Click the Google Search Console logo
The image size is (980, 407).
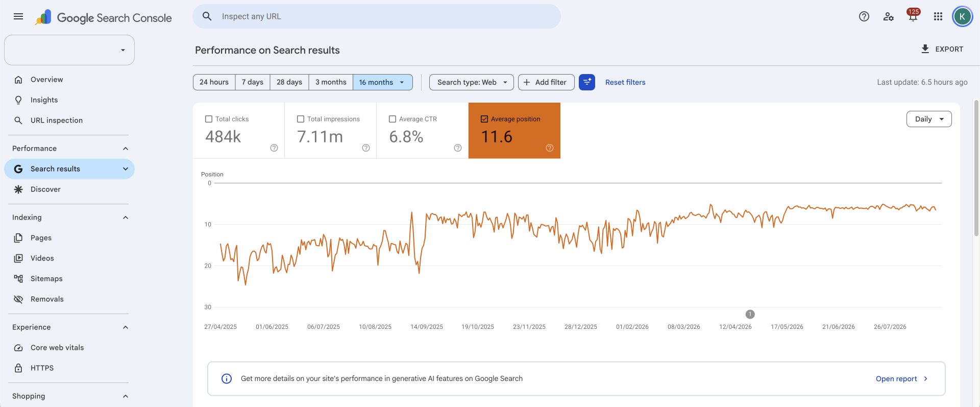pos(104,17)
